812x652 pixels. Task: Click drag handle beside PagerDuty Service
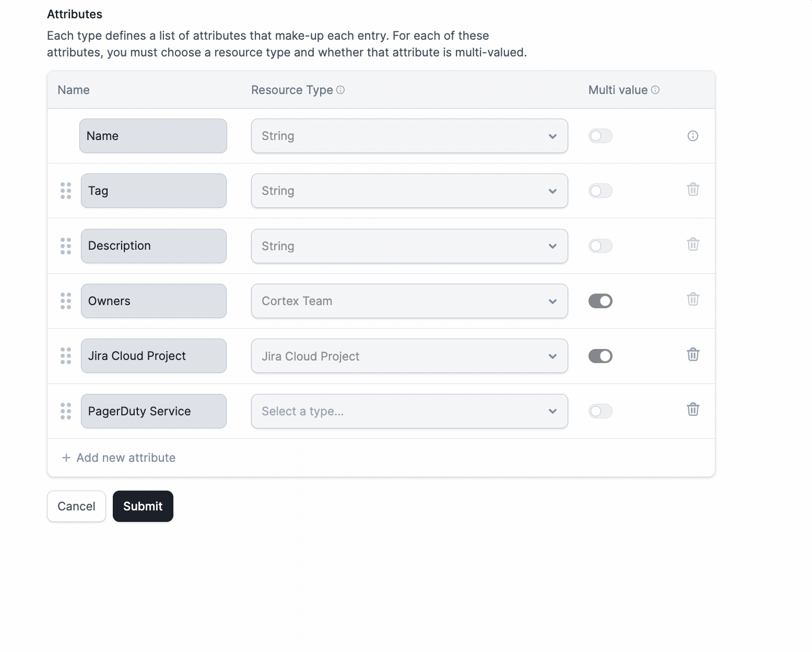pyautogui.click(x=66, y=411)
